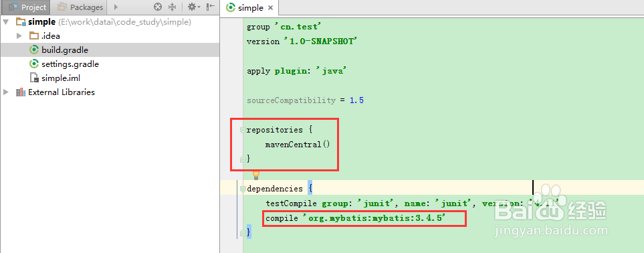The image size is (644, 253).
Task: Fold the dependencies block end marker
Action: [x=243, y=232]
